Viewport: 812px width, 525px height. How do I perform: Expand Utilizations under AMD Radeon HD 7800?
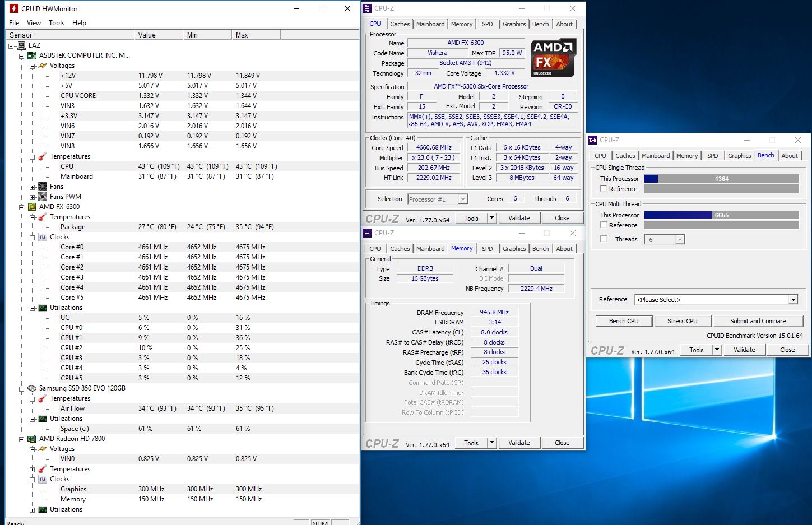coord(33,509)
